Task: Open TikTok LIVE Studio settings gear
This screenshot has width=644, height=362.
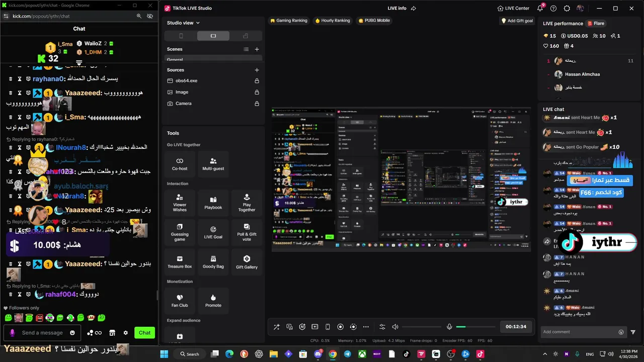Action: (x=567, y=9)
